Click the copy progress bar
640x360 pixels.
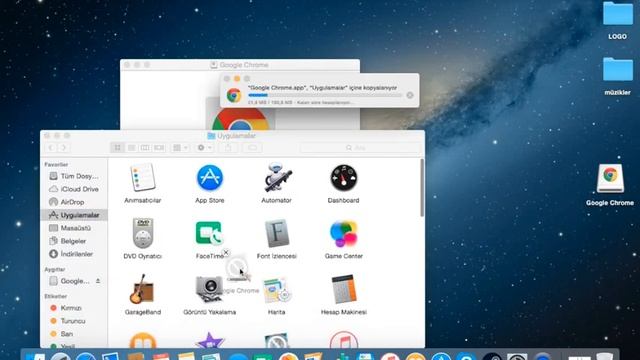coord(325,95)
